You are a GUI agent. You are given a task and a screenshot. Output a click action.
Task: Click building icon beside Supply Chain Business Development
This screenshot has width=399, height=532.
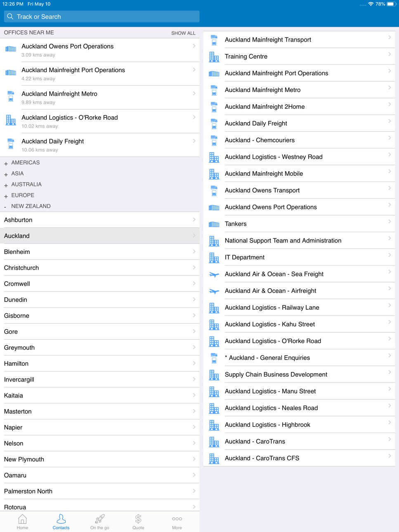(214, 375)
